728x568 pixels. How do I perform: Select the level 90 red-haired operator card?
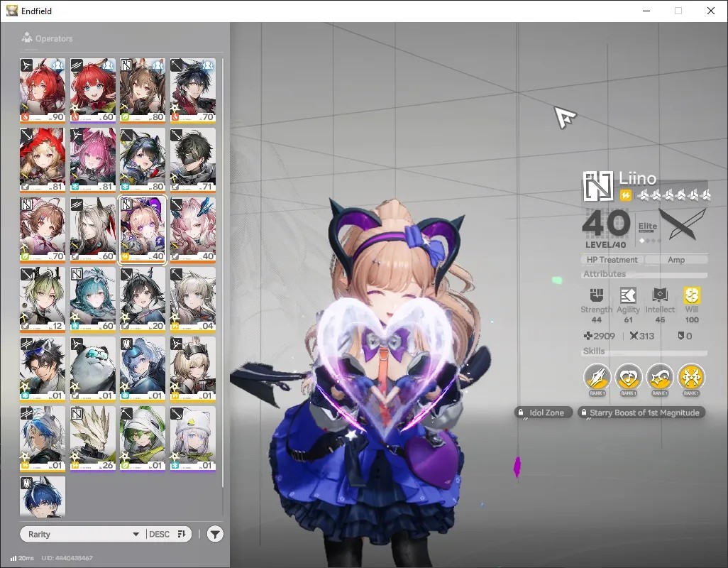[43, 90]
